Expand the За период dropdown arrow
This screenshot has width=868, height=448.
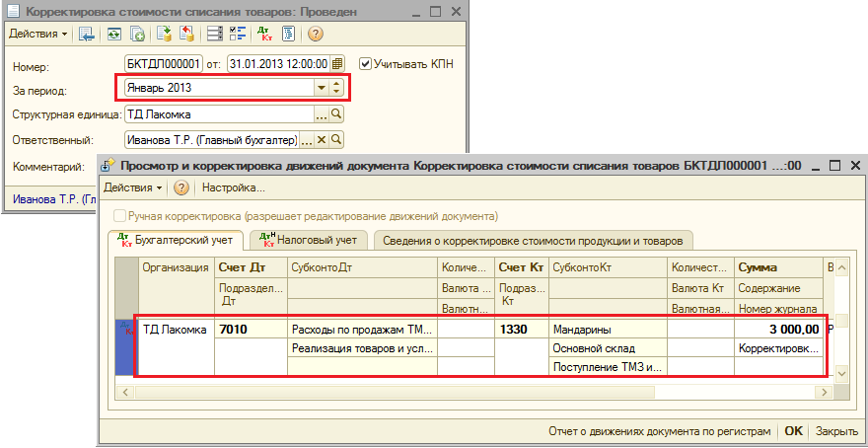(321, 88)
